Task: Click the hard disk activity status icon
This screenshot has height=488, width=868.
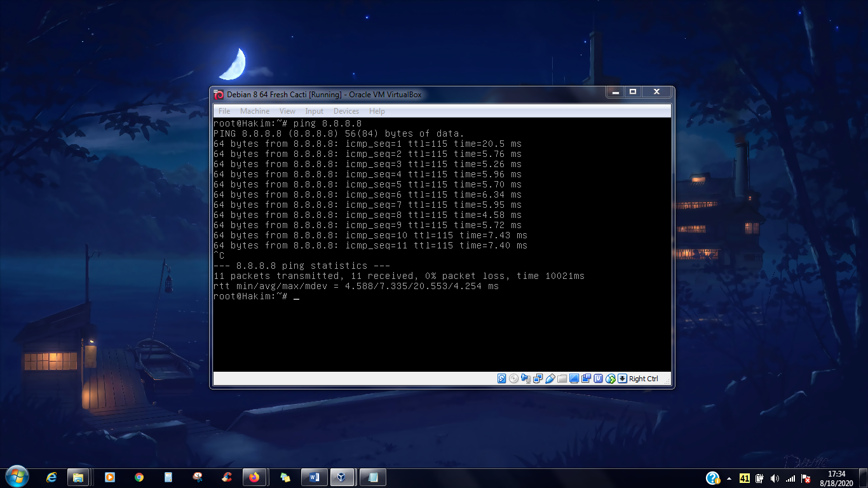Action: click(x=502, y=379)
